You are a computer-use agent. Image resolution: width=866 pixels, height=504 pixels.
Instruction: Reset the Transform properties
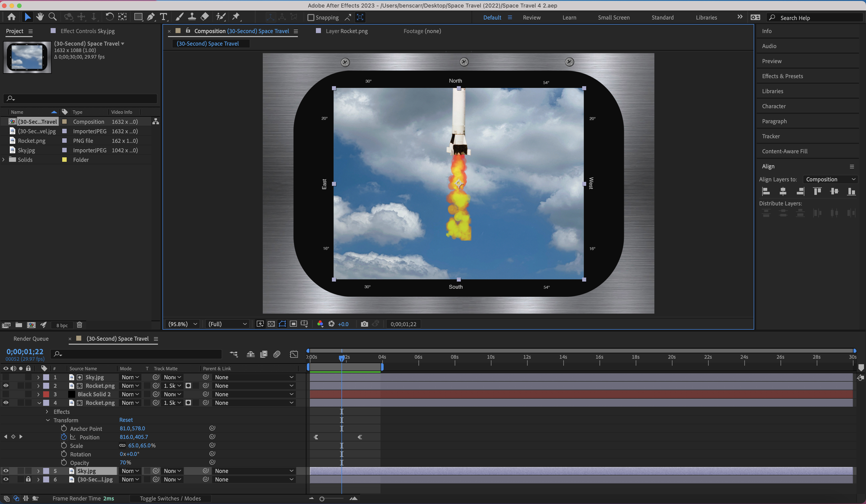(x=126, y=420)
